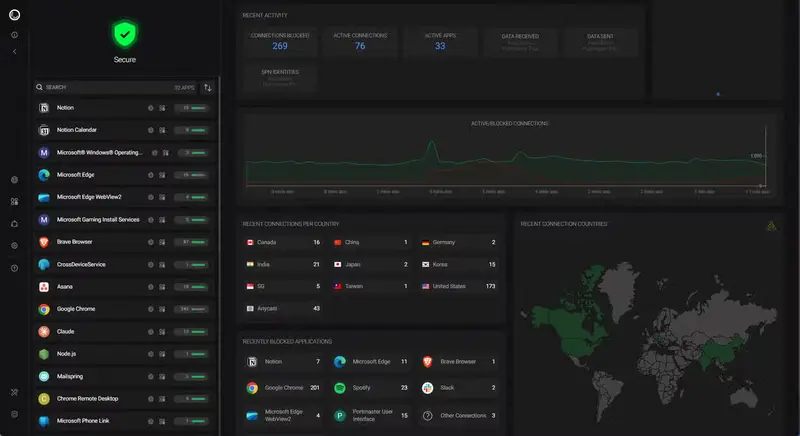Click the Portmaster logo in the sidebar
The height and width of the screenshot is (436, 800).
tap(14, 14)
